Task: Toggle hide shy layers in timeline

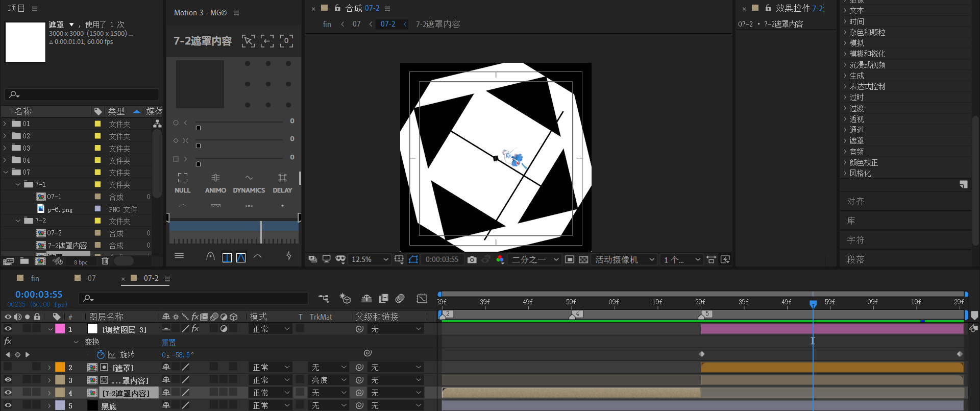Action: [366, 298]
